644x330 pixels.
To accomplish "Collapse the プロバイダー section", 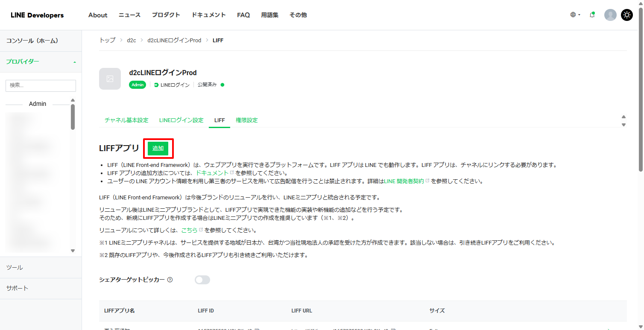I will [41, 62].
